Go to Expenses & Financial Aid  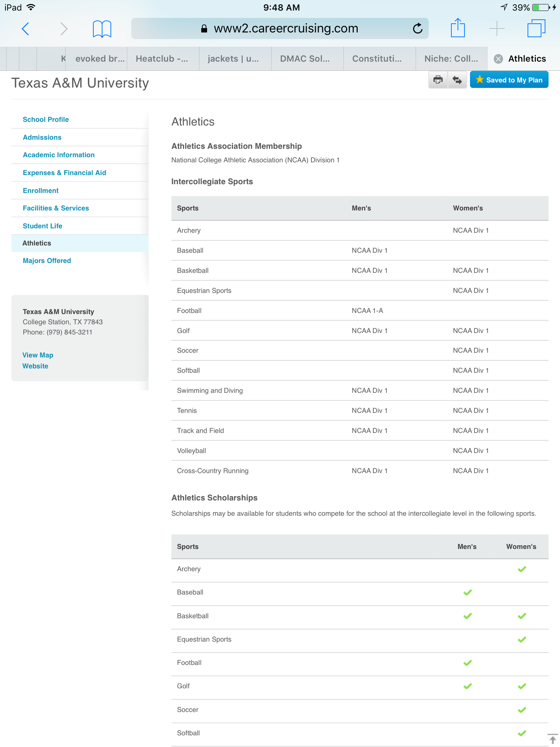pyautogui.click(x=64, y=173)
